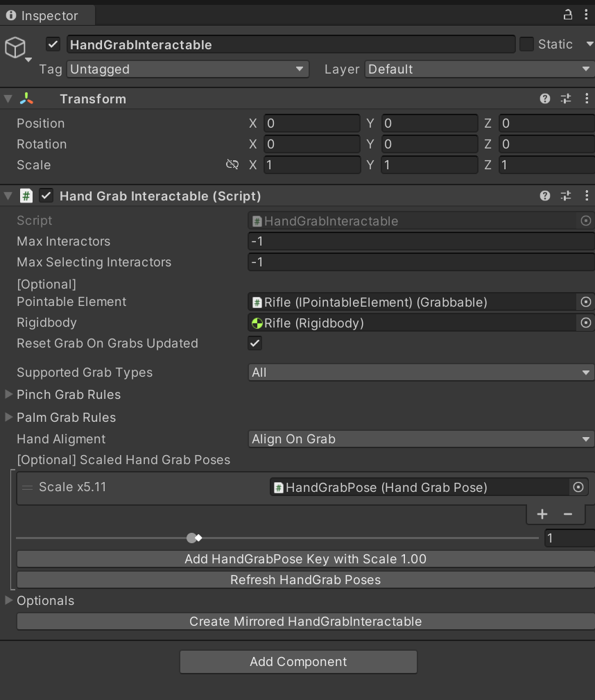
Task: Open the Inspector panel options menu
Action: (586, 15)
